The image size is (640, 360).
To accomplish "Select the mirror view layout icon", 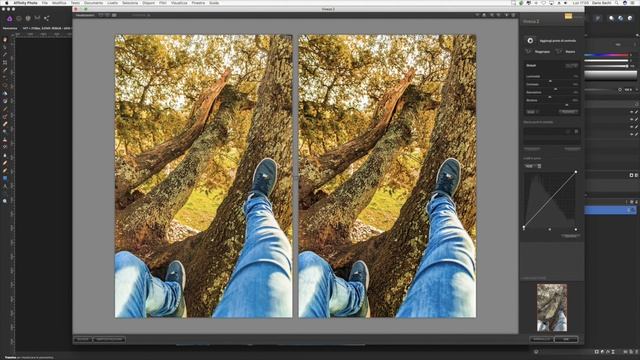I will (x=114, y=15).
